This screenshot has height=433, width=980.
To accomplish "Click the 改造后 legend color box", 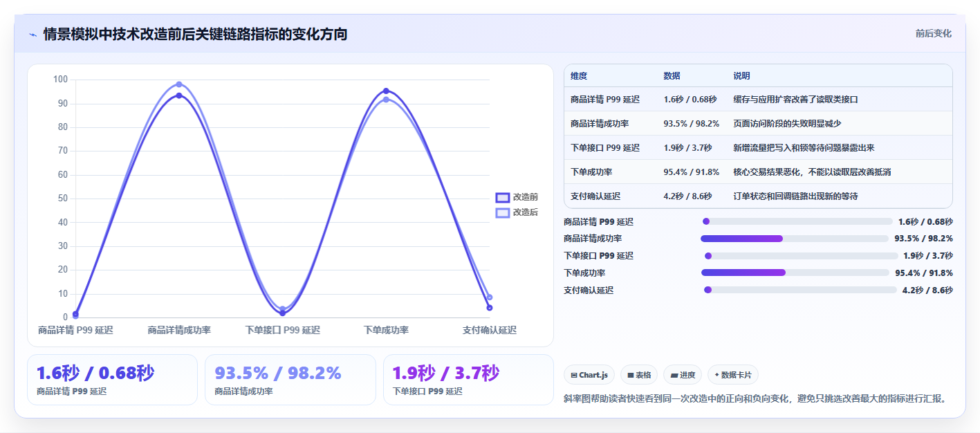I will coord(503,212).
